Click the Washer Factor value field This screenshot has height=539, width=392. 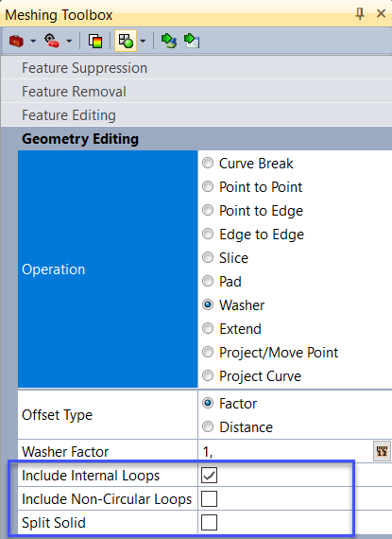point(285,452)
